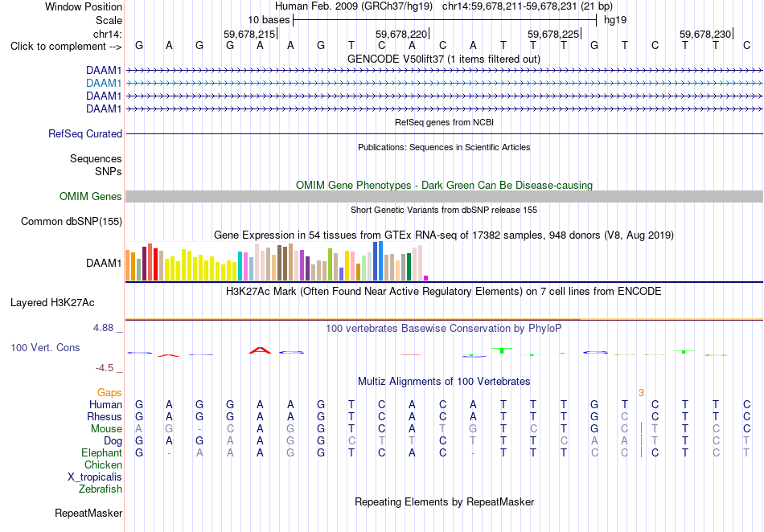Viewport: 764px width, 532px height.
Task: Click the 59,678,215 position marker
Action: click(x=249, y=34)
